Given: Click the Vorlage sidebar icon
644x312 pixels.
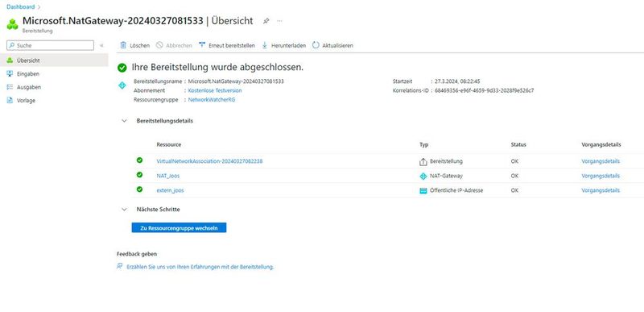Looking at the screenshot, I should (10, 100).
